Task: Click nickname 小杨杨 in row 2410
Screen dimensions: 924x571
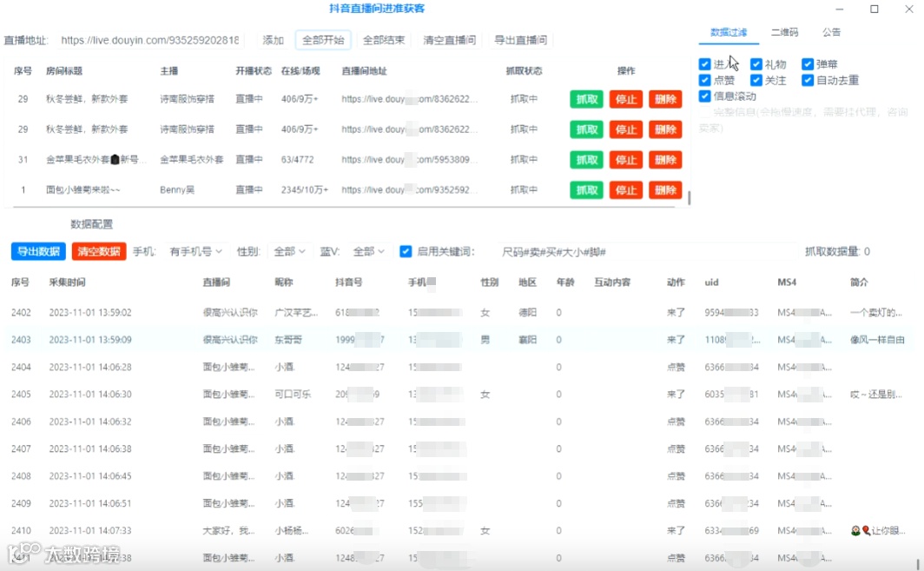Action: point(292,531)
